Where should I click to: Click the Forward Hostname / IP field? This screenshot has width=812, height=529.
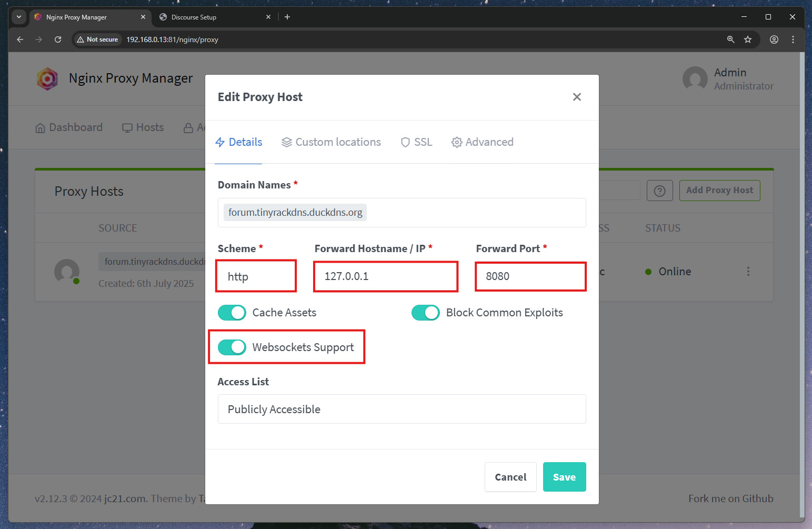click(x=386, y=276)
